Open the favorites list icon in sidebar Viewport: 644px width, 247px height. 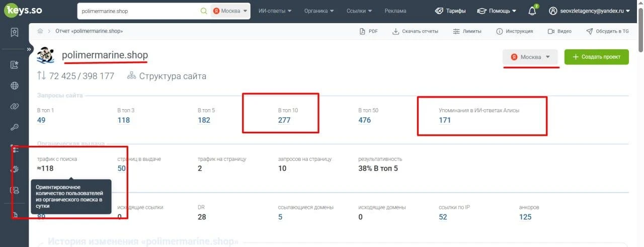(15, 64)
